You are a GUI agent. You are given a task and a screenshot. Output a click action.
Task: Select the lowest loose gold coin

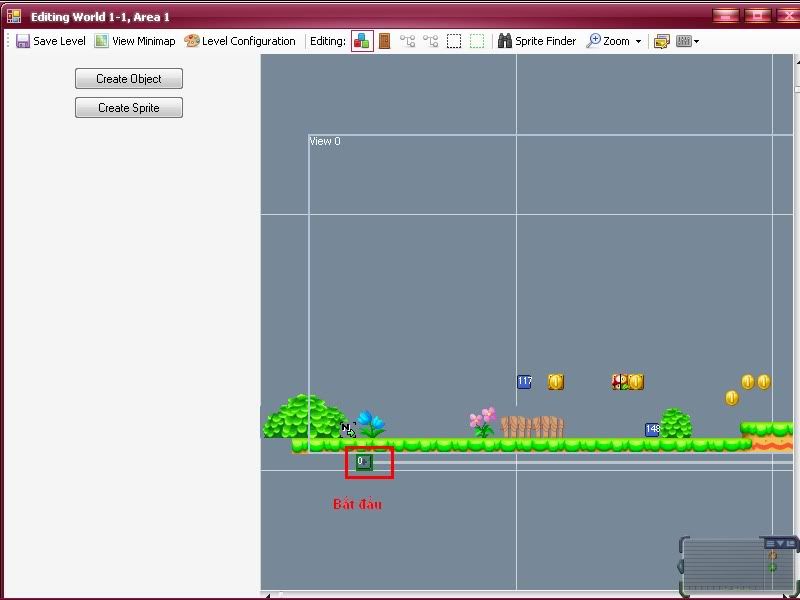coord(732,398)
